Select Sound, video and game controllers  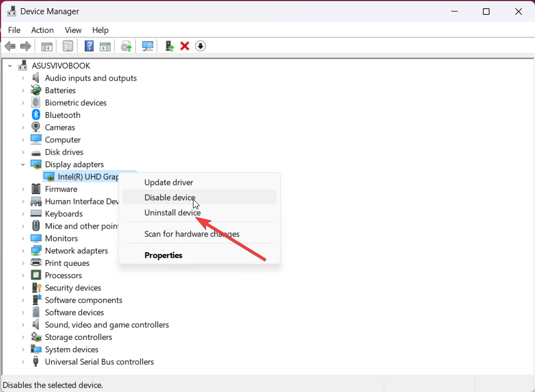107,325
